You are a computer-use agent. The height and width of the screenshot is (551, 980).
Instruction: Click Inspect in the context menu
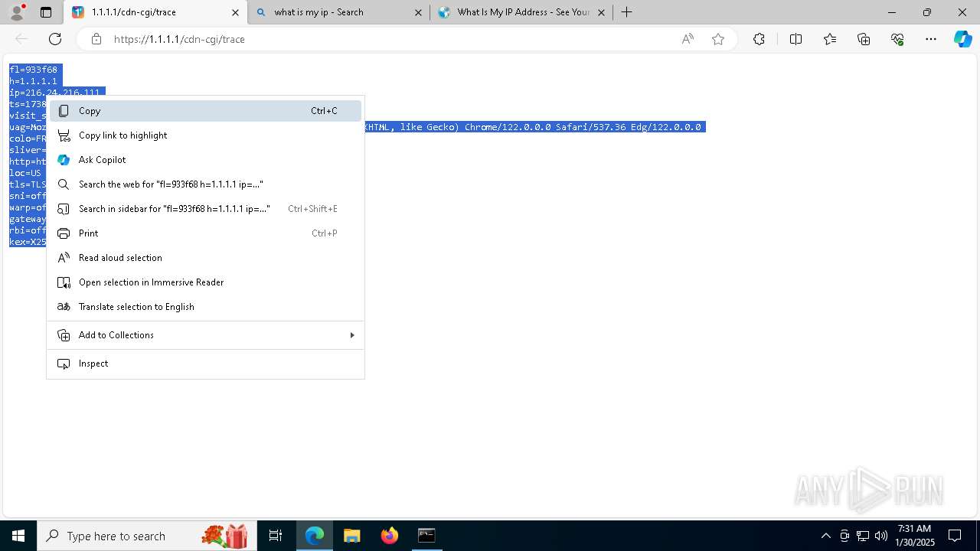[x=205, y=364]
